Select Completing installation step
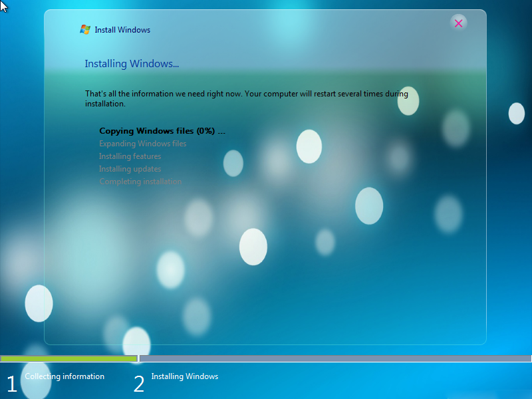Screen dimensions: 532x399 (x=140, y=181)
